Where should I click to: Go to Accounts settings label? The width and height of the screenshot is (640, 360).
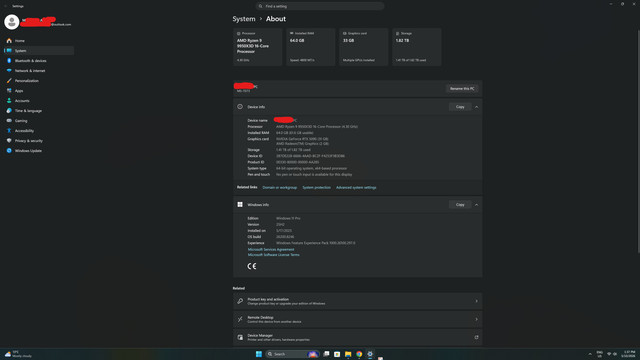click(22, 101)
